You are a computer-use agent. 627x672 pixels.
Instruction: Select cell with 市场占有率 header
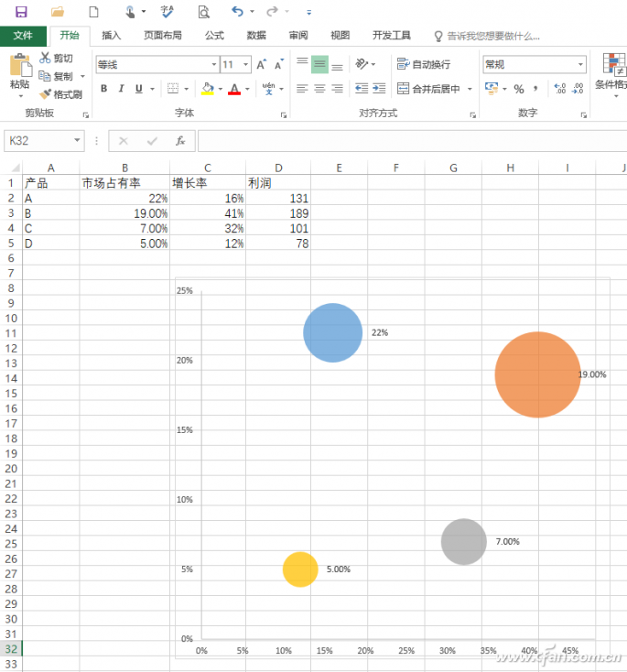click(x=124, y=183)
